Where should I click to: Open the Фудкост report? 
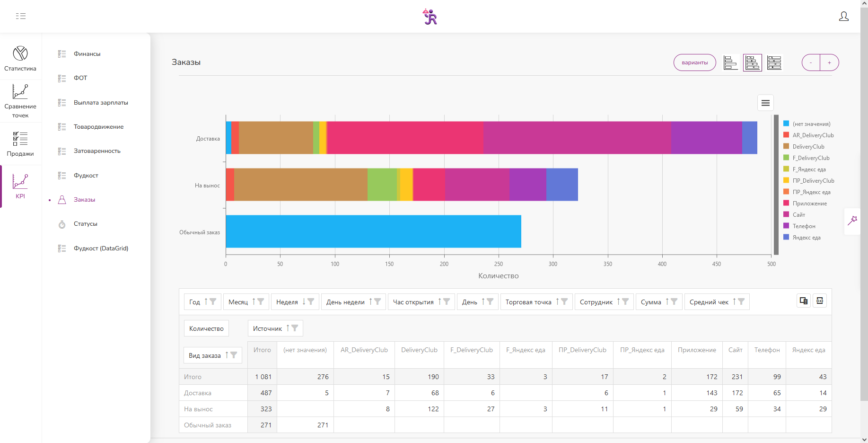(x=86, y=176)
